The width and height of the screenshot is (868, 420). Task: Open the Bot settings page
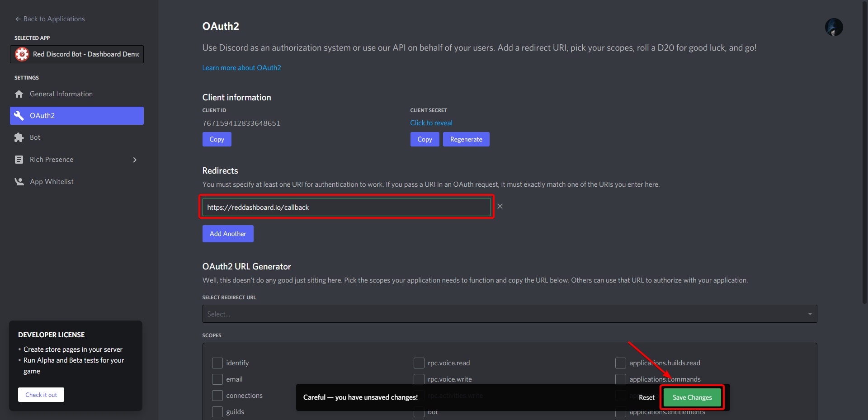coord(77,137)
